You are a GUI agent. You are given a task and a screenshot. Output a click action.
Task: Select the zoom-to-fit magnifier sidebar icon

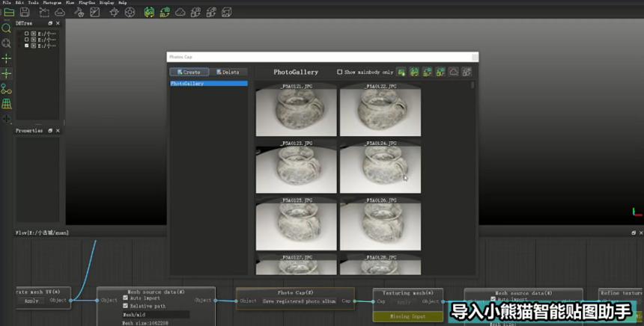[x=6, y=43]
